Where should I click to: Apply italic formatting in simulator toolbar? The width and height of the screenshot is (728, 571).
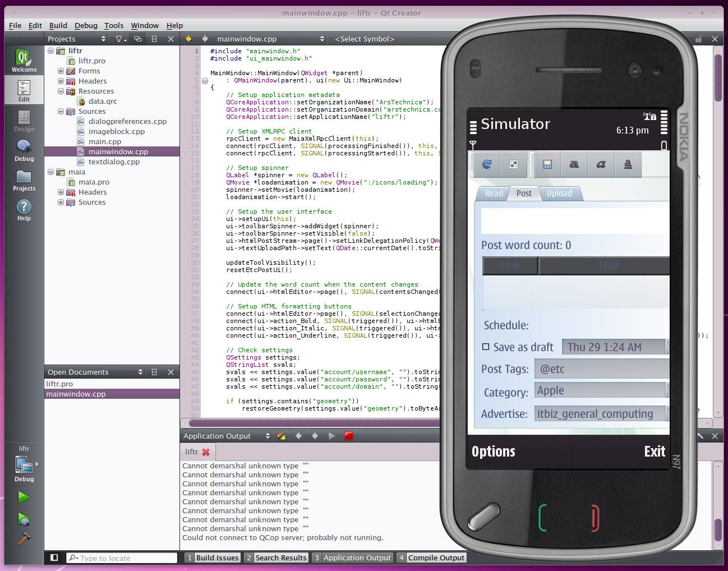[x=601, y=164]
